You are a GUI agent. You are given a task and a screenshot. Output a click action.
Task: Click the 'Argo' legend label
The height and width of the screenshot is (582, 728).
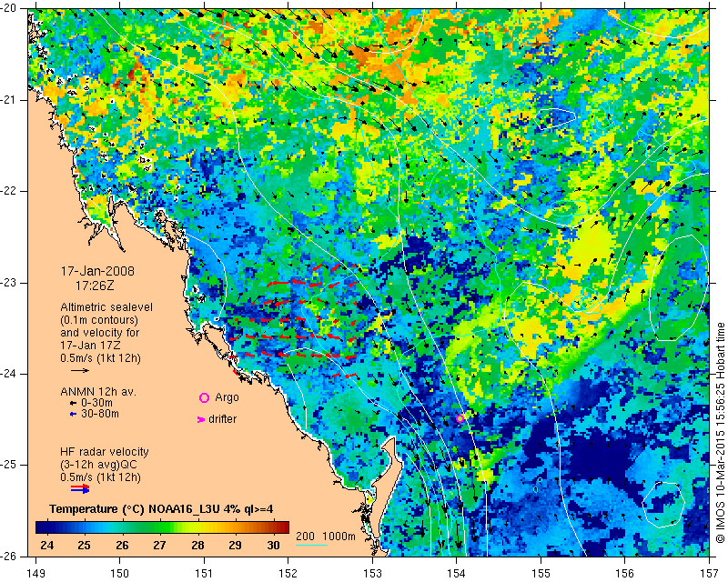[227, 397]
